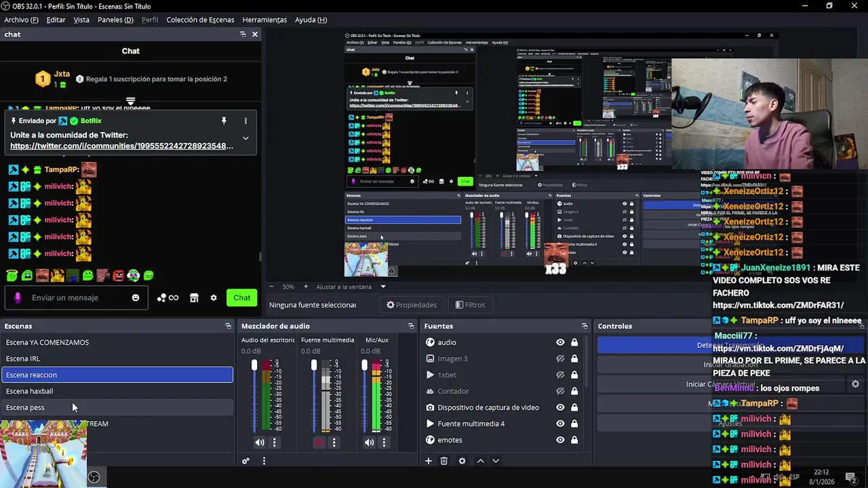
Task: Undock the Escenas panel
Action: [229, 326]
